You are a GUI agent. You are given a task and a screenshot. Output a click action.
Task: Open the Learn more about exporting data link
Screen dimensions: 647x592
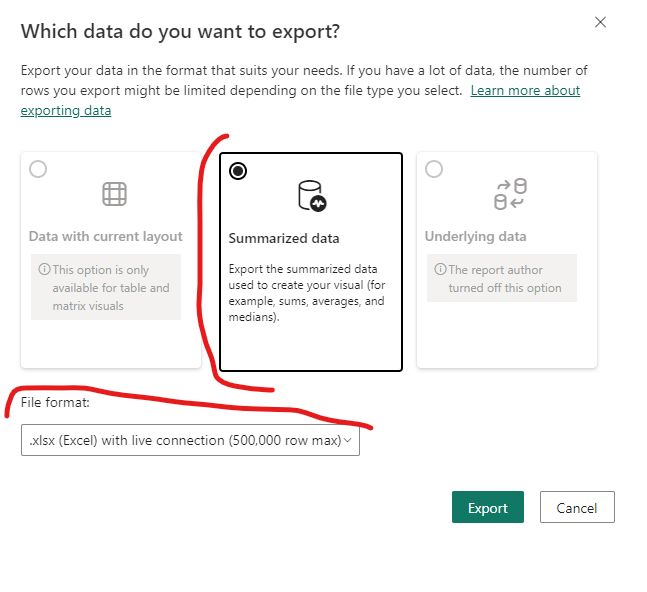point(525,90)
